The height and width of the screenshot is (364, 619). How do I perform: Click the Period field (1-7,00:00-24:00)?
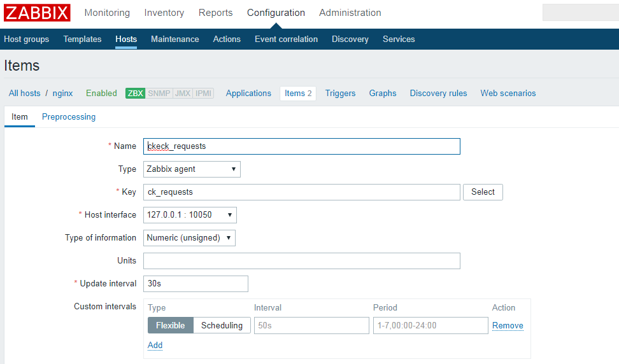[430, 325]
